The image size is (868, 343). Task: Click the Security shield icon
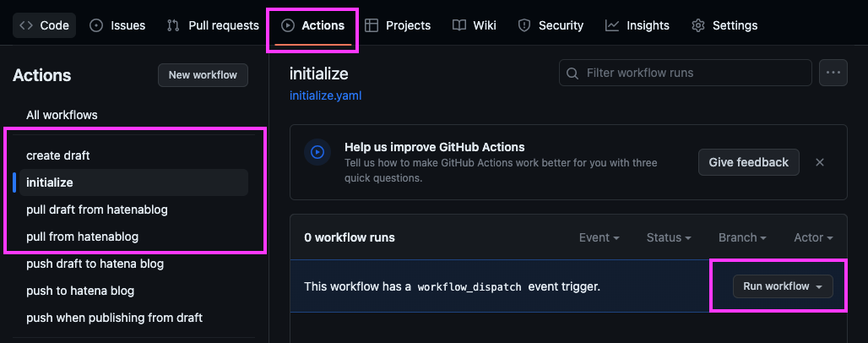tap(524, 25)
